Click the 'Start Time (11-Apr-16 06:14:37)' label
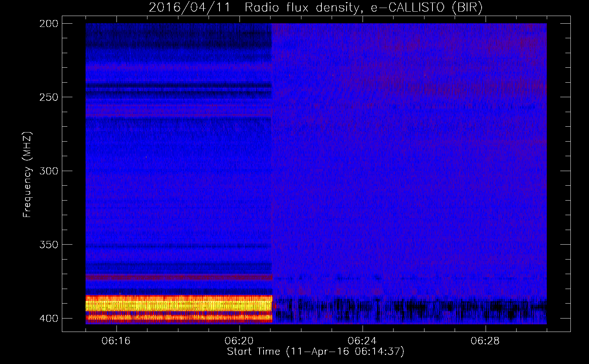 point(316,352)
